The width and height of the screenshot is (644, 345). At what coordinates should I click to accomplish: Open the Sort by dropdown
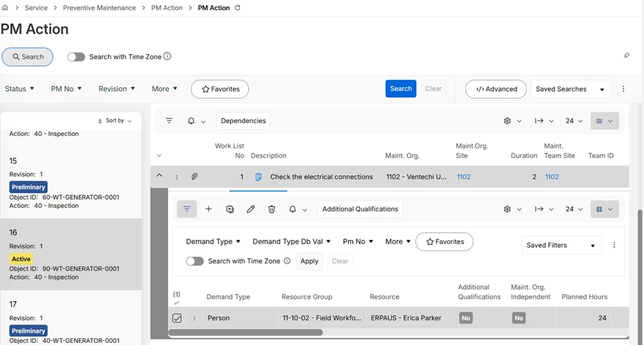(114, 120)
